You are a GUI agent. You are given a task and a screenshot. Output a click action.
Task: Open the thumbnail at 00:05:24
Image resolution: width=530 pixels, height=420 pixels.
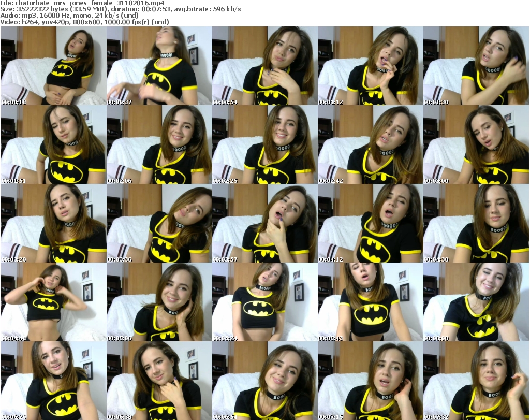264,302
